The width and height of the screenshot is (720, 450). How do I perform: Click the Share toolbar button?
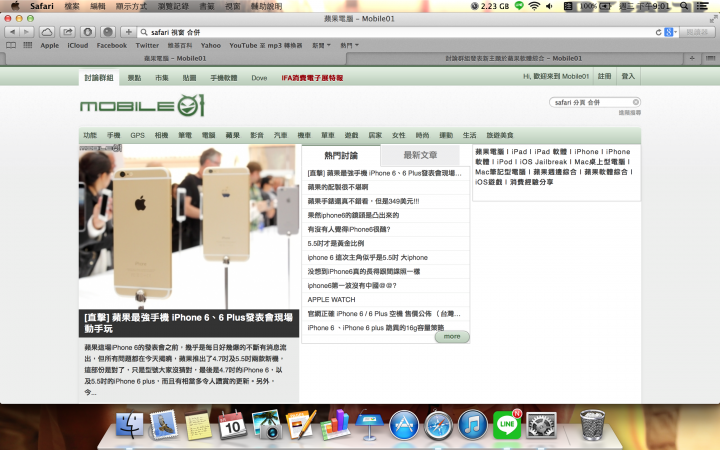click(68, 32)
